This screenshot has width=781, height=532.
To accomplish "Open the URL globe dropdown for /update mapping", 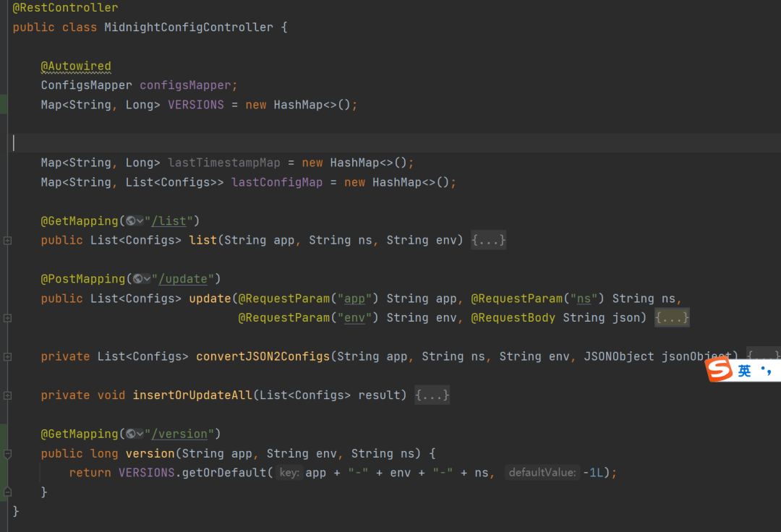I will click(142, 279).
